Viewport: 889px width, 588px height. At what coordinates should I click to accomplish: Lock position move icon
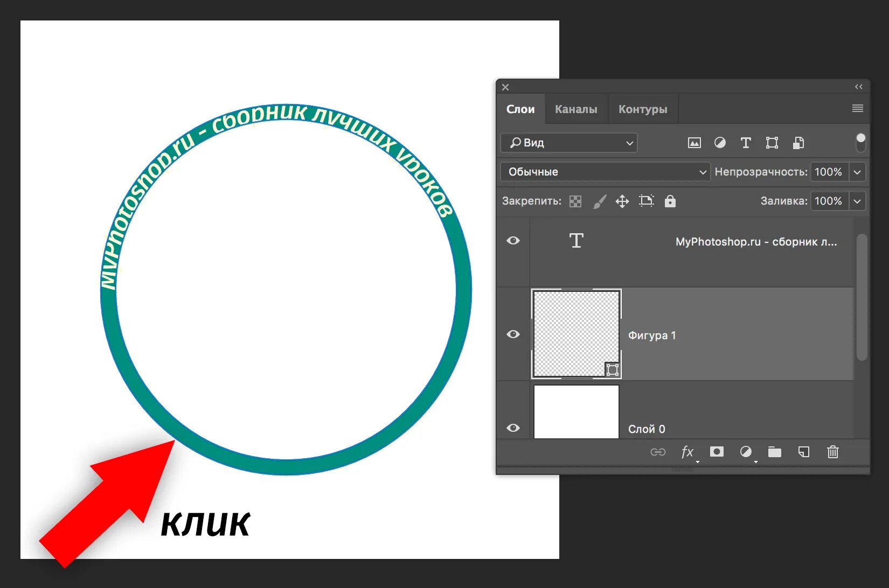pos(622,201)
